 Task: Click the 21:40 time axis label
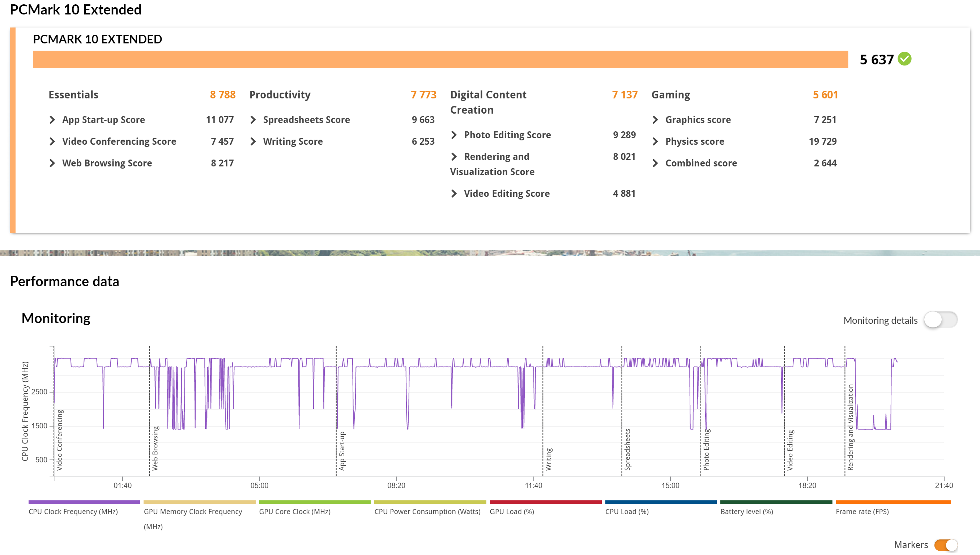click(944, 486)
